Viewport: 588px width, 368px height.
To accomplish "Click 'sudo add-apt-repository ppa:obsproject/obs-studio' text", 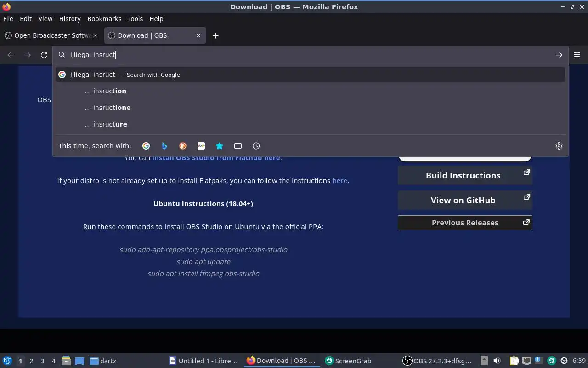I will (x=204, y=249).
